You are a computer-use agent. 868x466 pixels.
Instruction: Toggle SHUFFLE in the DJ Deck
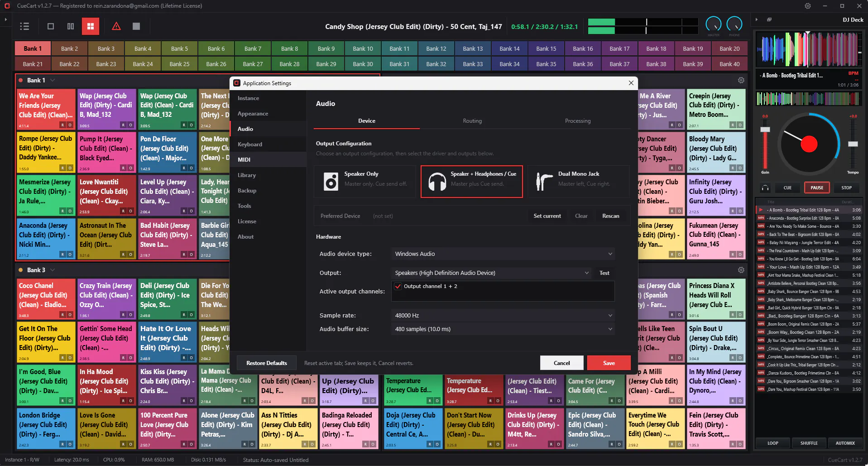pos(809,443)
